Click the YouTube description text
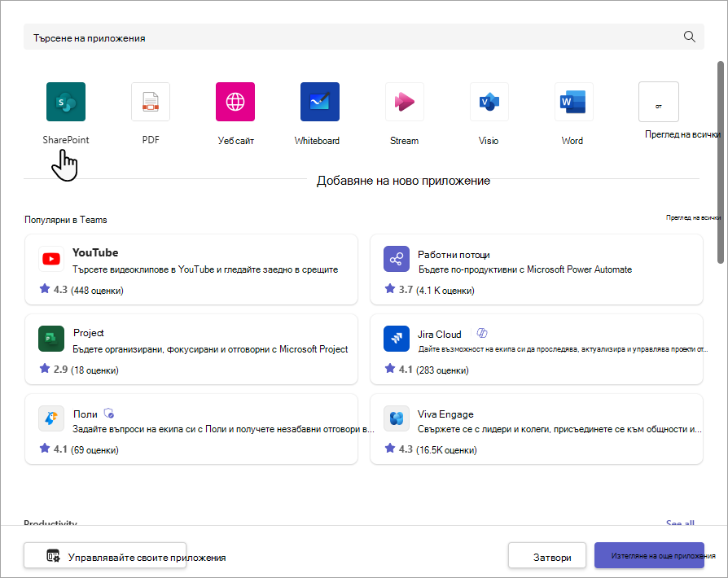The height and width of the screenshot is (578, 728). coord(205,269)
